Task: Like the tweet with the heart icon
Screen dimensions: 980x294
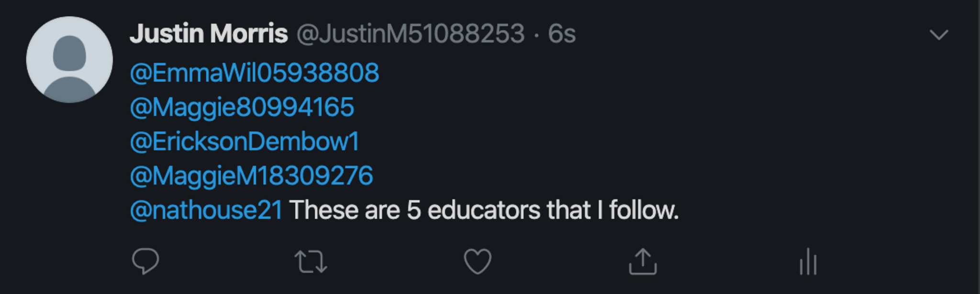Action: click(x=478, y=262)
